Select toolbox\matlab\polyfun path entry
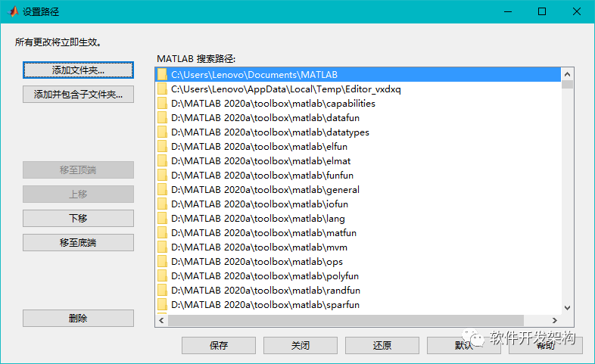 [358, 276]
